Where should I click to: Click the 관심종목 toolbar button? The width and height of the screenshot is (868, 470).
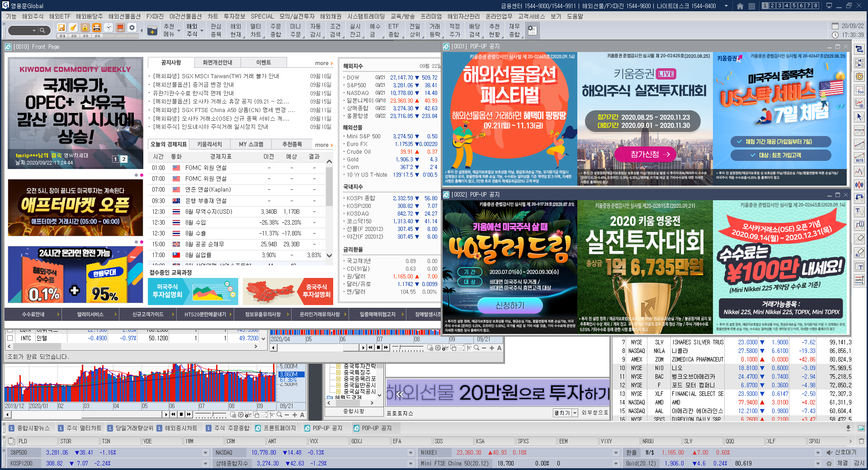coord(216,30)
